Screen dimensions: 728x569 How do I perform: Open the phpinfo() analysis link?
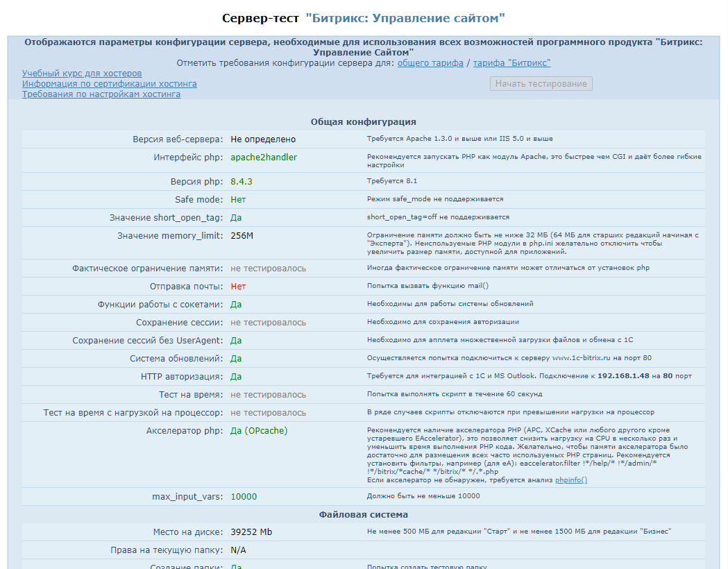click(570, 480)
